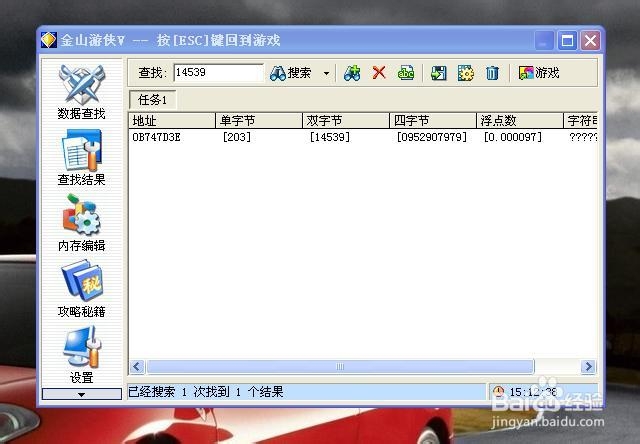Click the 查找 search input field
The image size is (640, 444).
[218, 73]
